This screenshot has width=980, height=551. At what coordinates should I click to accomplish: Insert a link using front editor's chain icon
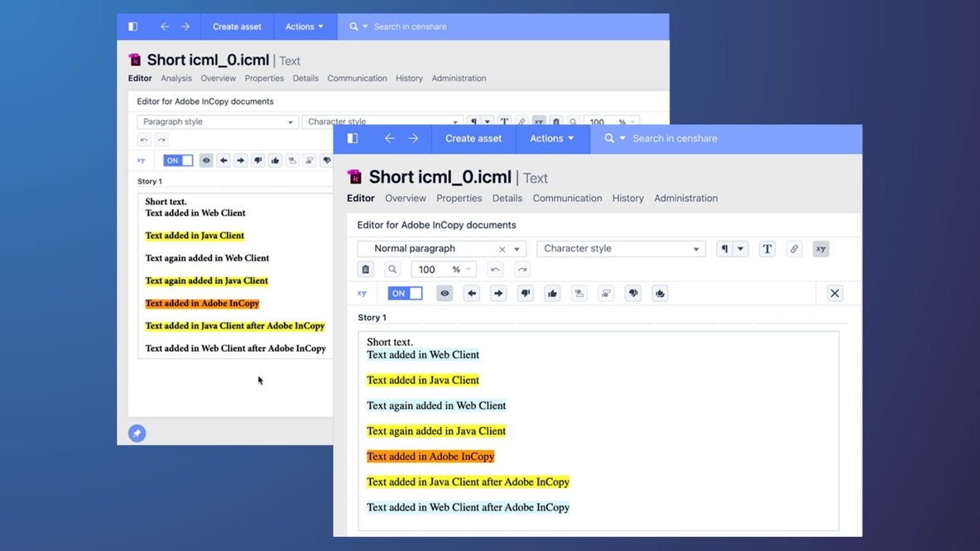pos(794,249)
